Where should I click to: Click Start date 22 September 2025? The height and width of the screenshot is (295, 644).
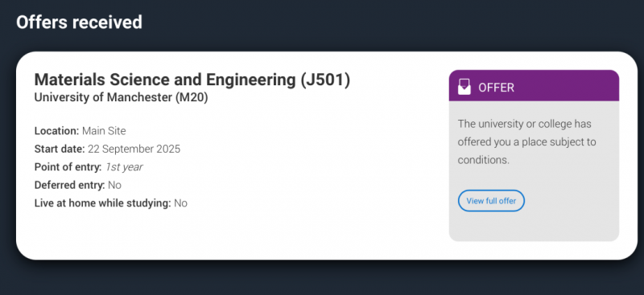[x=107, y=149]
